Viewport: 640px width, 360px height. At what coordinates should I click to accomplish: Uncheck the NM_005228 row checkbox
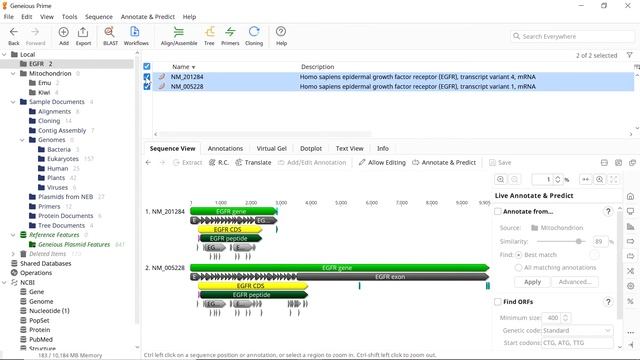[x=147, y=86]
